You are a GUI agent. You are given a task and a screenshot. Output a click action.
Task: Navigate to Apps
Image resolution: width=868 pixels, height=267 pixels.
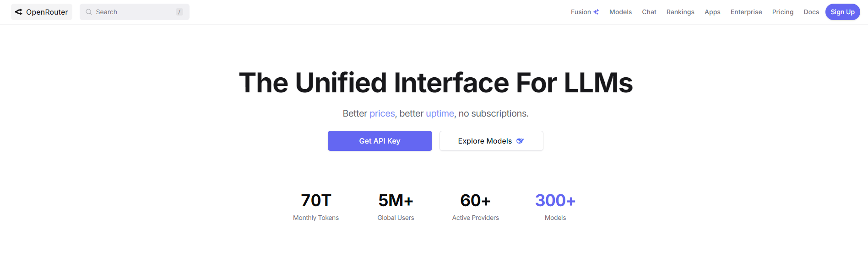pyautogui.click(x=712, y=12)
